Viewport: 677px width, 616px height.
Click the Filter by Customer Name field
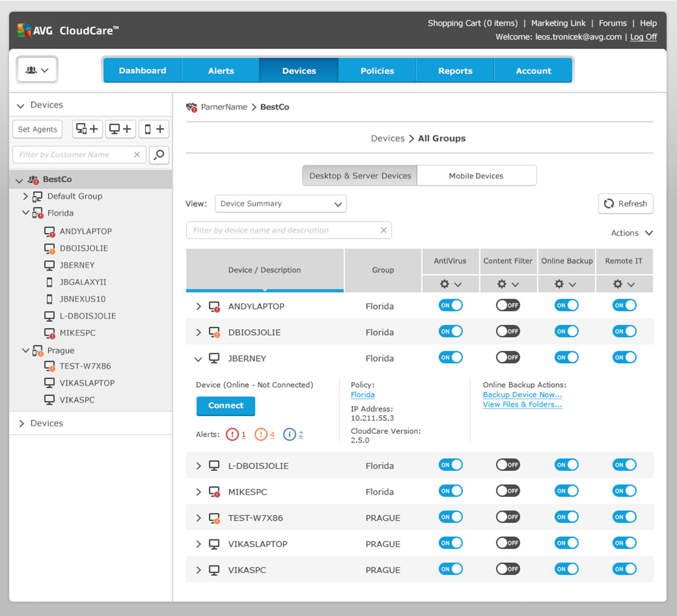79,155
